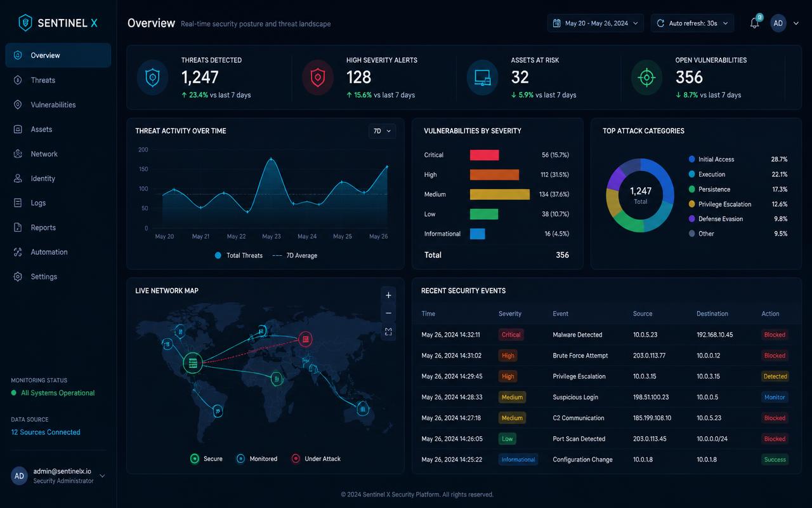
Task: Open the 12 Sources Connected link
Action: pos(46,432)
